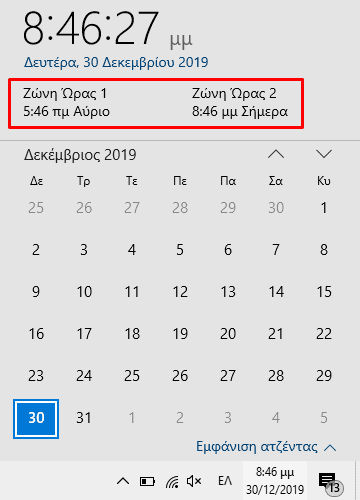Go to the previous month with the up arrow
This screenshot has width=360, height=500.
[x=276, y=154]
